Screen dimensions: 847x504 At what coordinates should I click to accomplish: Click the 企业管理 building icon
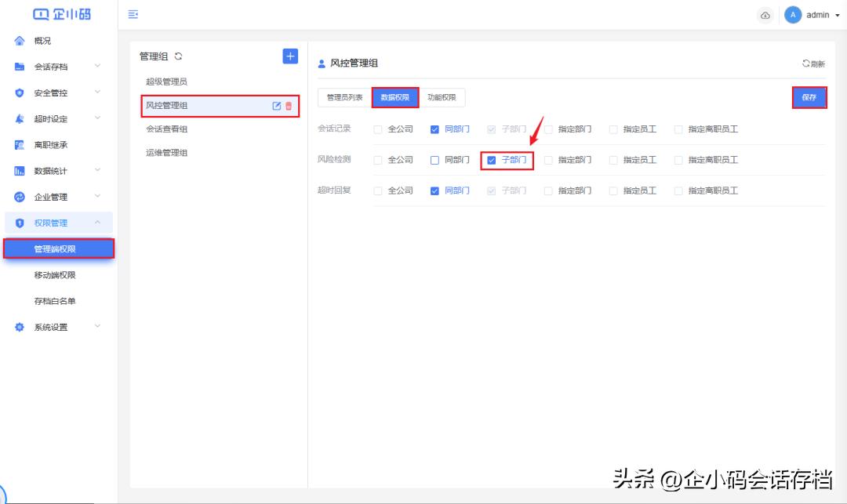[17, 196]
